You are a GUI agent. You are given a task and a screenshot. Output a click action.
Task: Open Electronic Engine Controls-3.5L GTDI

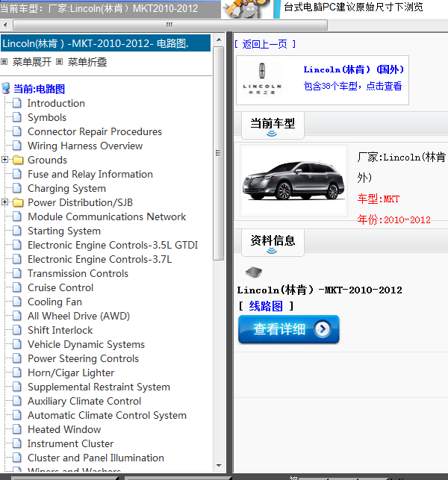click(113, 245)
